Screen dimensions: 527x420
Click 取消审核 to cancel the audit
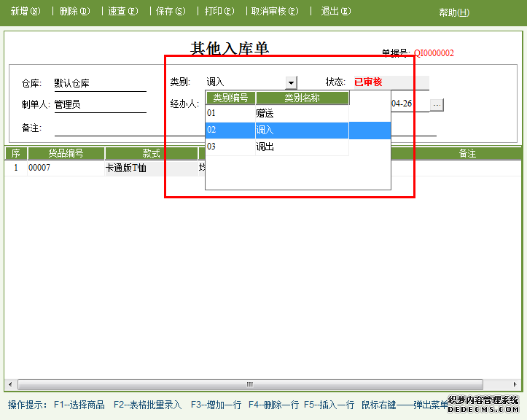pos(275,12)
